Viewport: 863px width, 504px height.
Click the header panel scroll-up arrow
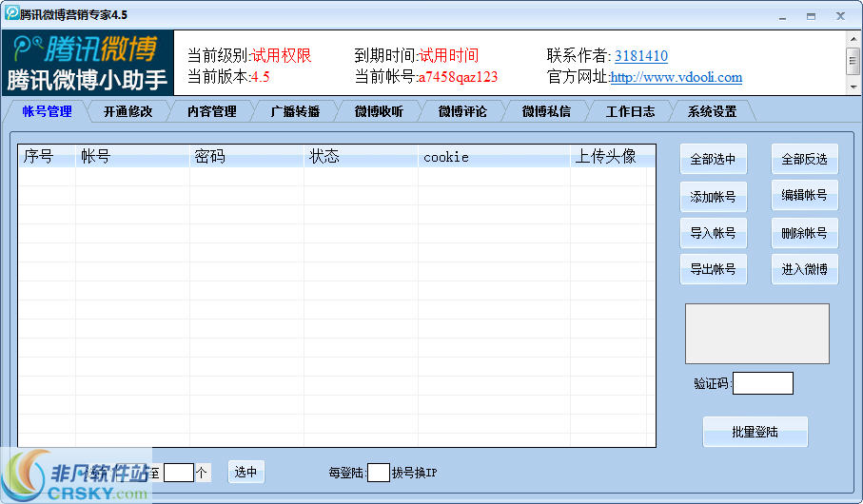pos(853,39)
